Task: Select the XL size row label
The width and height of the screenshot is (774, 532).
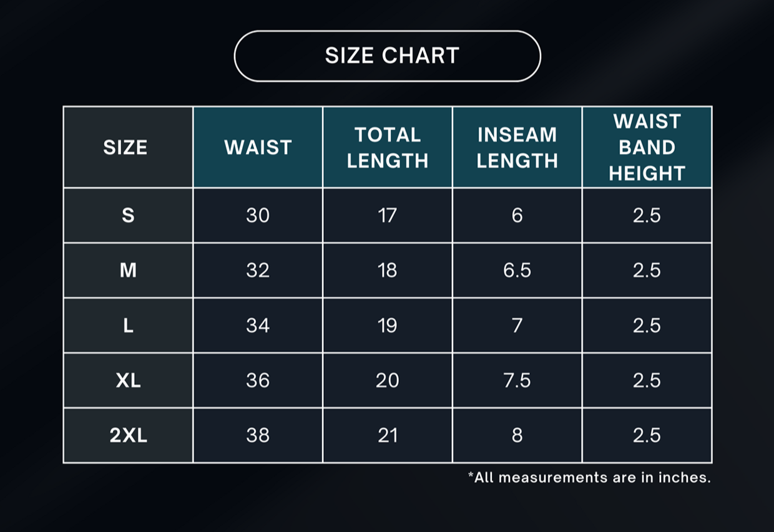Action: pos(128,380)
